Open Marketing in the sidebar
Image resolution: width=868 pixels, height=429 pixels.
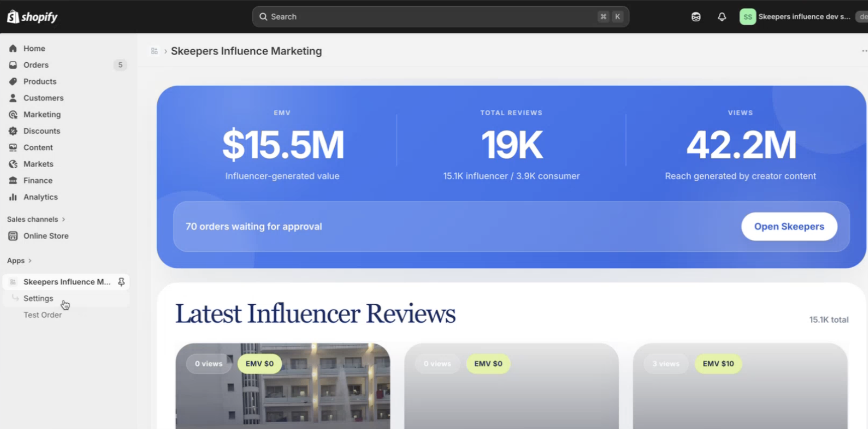[42, 114]
